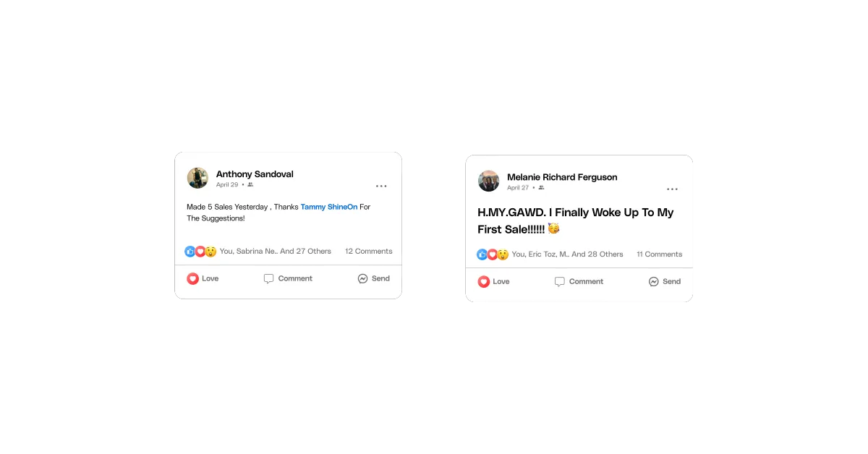Screen dimensions: 868x454
Task: Open 12 Comments on Anthony's post
Action: 369,252
